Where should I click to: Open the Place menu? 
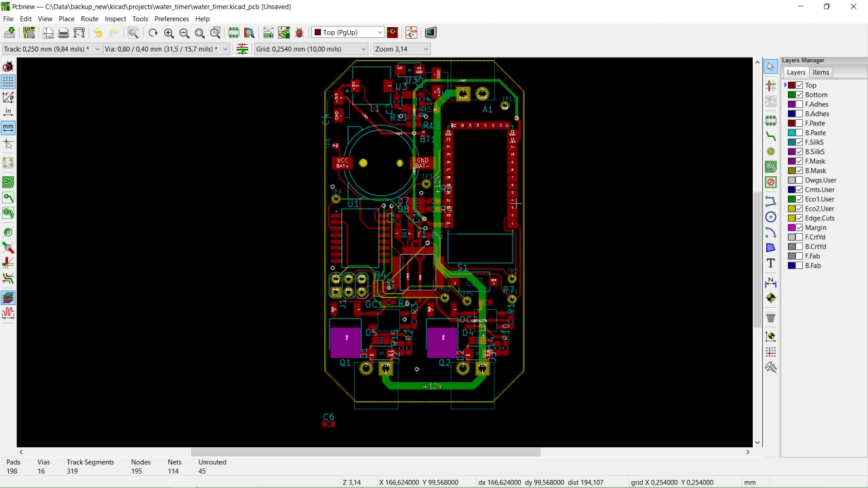coord(66,19)
